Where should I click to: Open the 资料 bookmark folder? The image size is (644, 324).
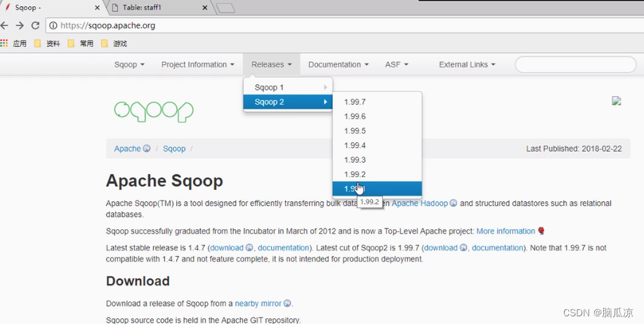(x=47, y=43)
